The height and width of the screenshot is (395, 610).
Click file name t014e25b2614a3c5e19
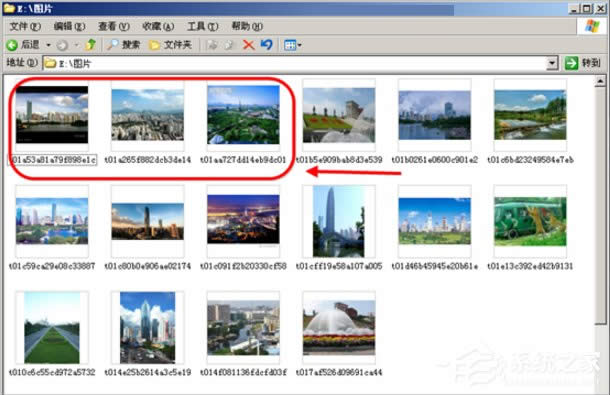click(x=147, y=372)
